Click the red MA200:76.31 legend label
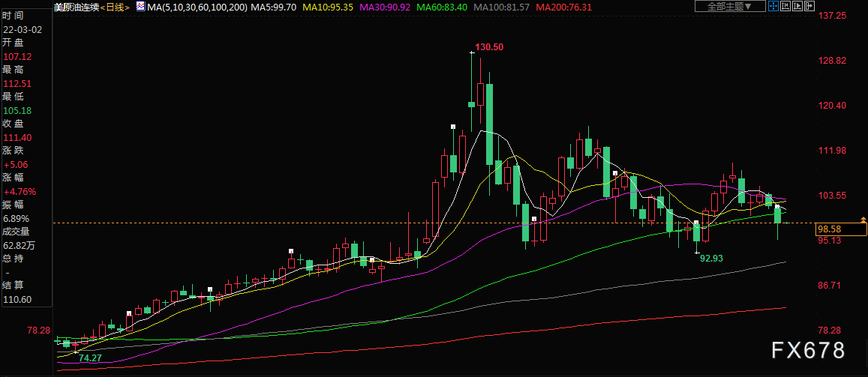This screenshot has width=868, height=377. [x=565, y=7]
